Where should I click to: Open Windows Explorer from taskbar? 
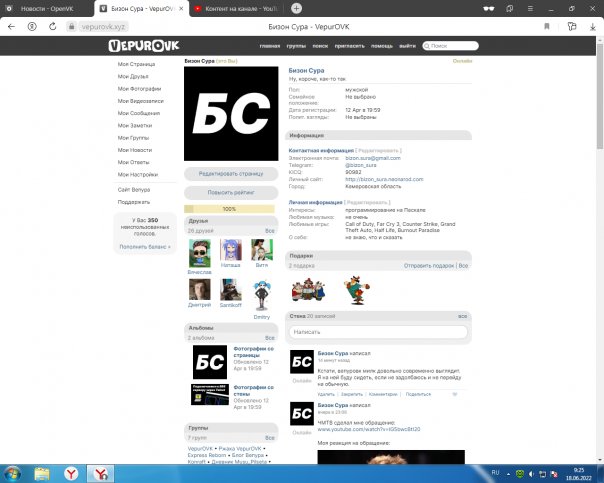point(42,474)
